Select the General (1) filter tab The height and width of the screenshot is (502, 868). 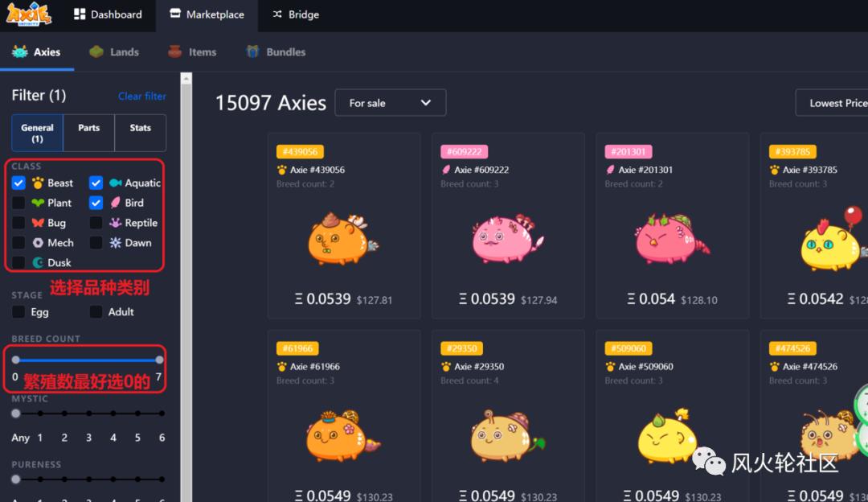[x=37, y=133]
